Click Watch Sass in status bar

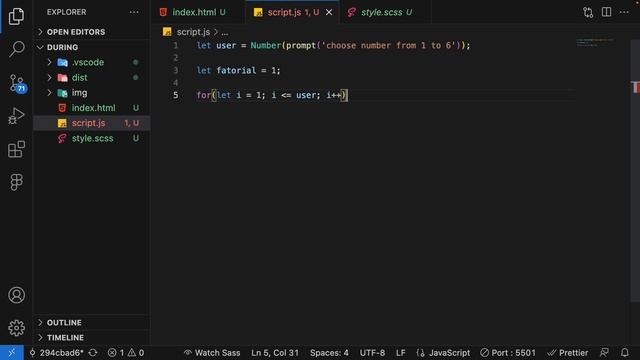[212, 353]
